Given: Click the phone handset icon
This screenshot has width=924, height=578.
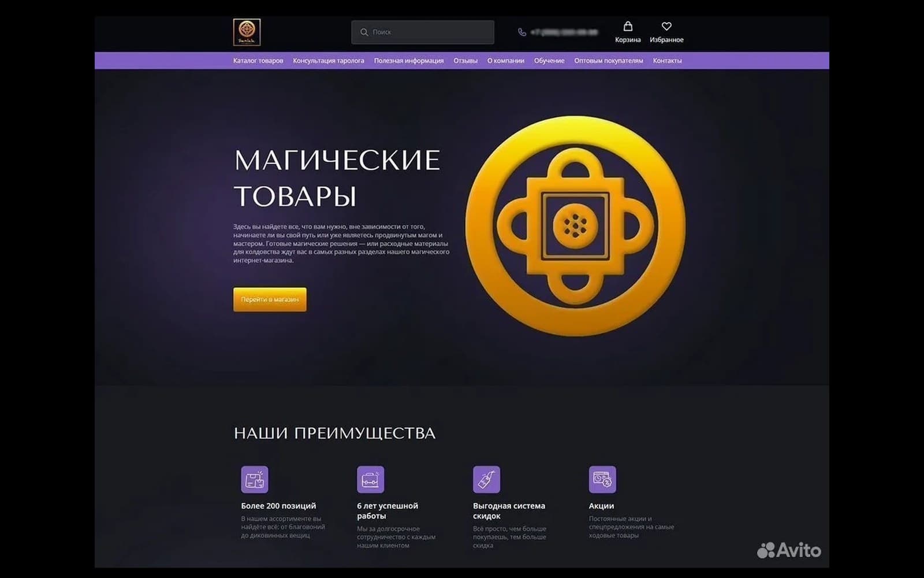Looking at the screenshot, I should pyautogui.click(x=522, y=32).
